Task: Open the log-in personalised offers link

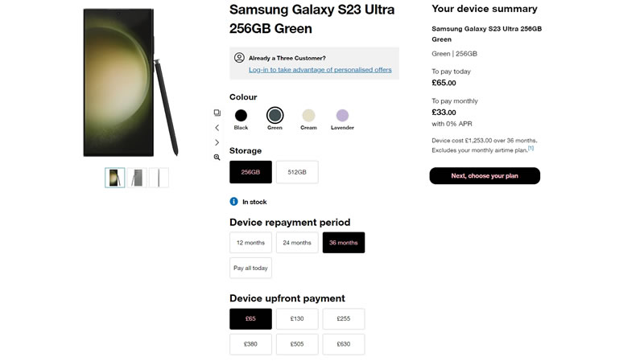Action: 320,70
